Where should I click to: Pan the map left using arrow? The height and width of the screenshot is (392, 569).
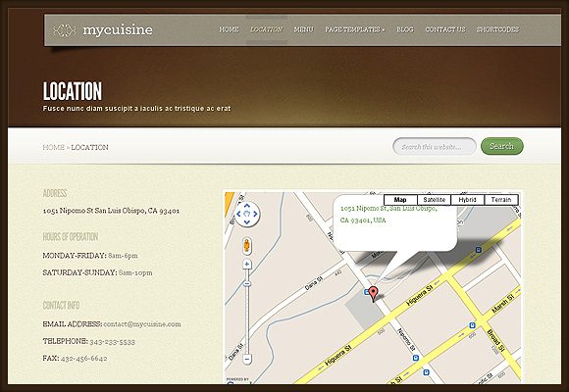tap(238, 214)
